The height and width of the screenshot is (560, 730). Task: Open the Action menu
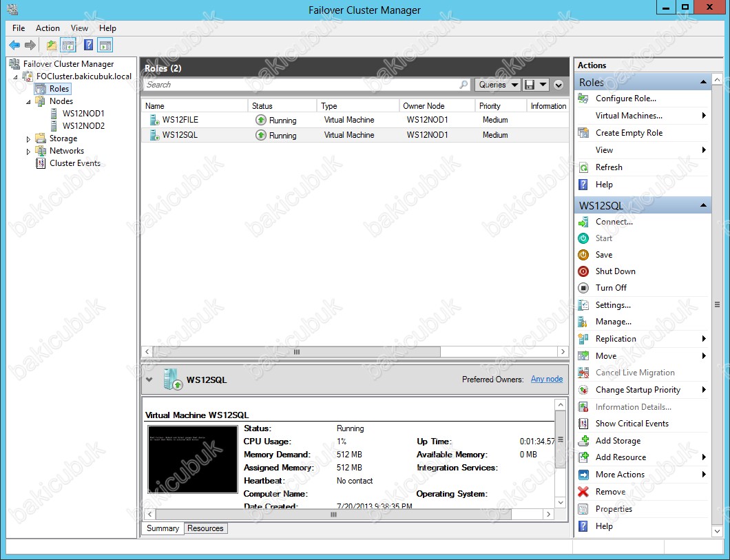48,28
